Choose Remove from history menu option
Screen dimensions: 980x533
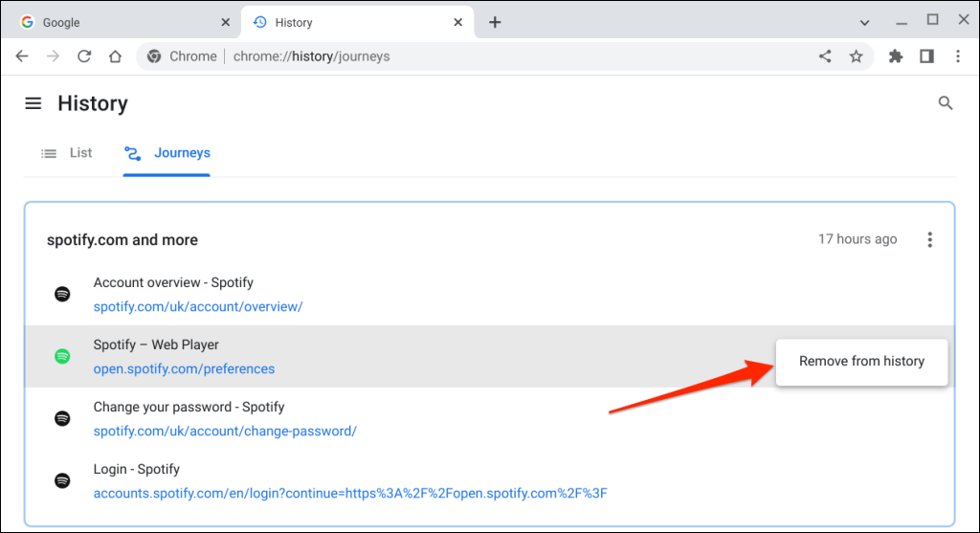[862, 361]
